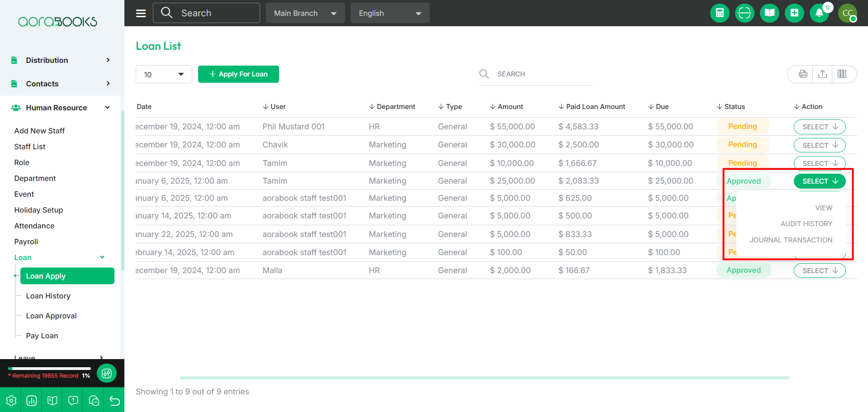Click the Pending status badge for Chavik
The image size is (868, 412).
[x=742, y=145]
